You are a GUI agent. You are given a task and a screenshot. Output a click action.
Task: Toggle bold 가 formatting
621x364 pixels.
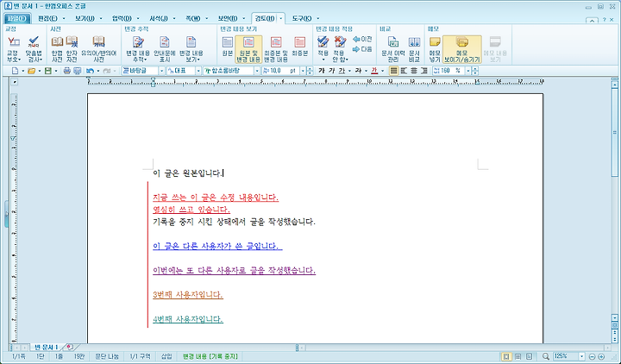(321, 71)
